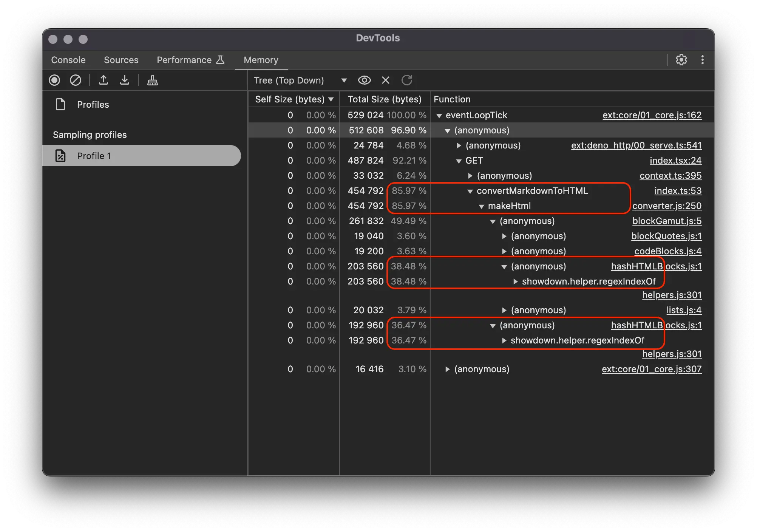
Task: Click the clear all profiles icon
Action: [76, 80]
